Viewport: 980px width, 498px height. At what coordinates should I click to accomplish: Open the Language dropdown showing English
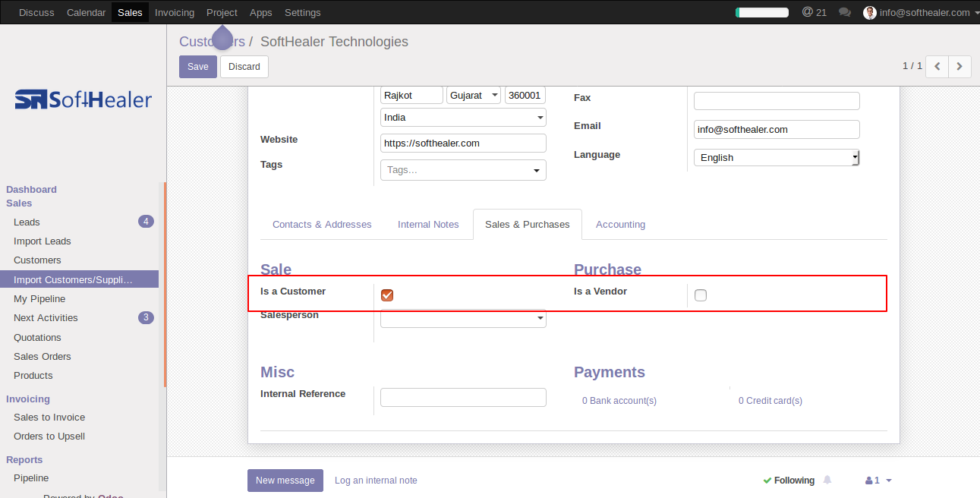(777, 157)
